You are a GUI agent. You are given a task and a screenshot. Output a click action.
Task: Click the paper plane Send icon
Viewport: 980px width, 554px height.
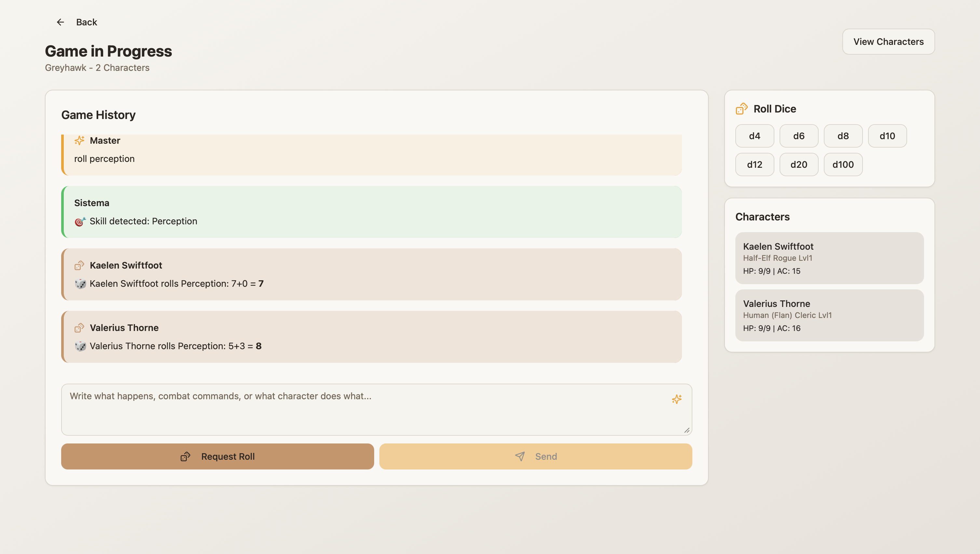(520, 456)
